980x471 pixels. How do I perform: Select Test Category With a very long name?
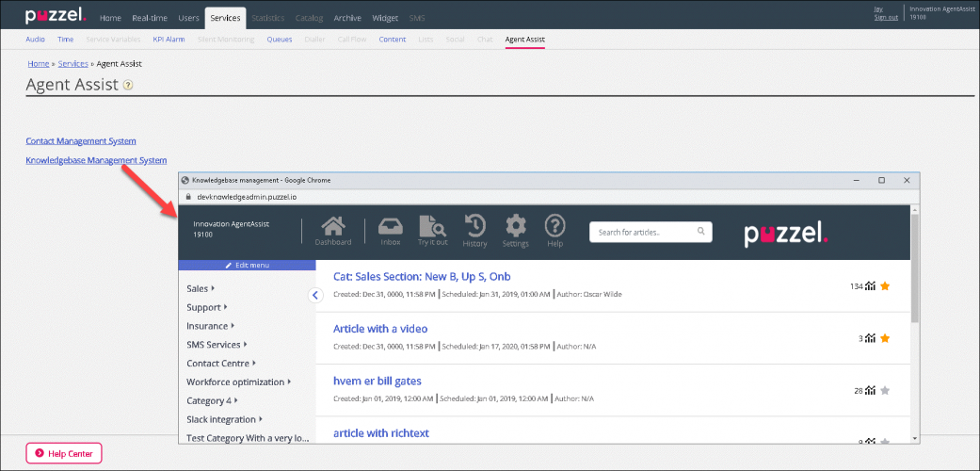(248, 438)
